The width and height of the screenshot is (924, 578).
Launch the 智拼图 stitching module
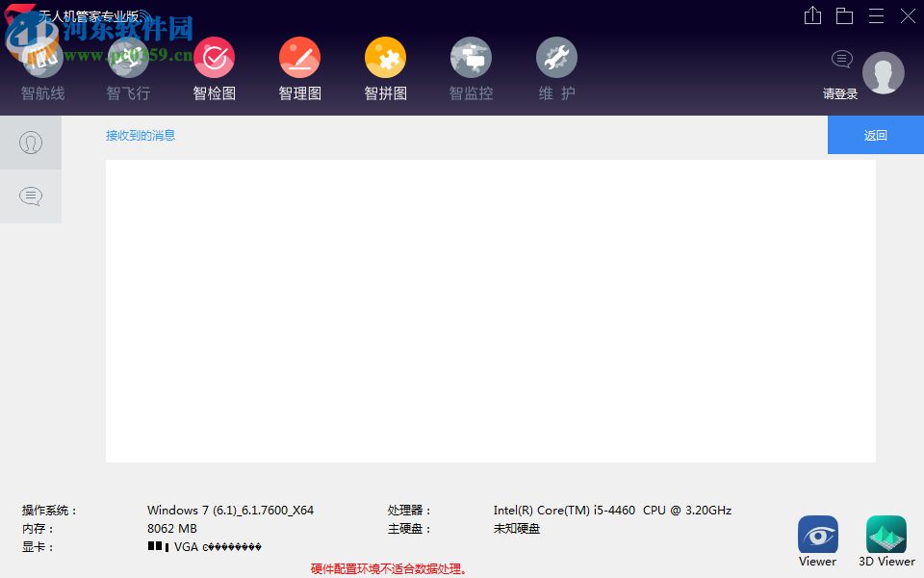coord(385,67)
